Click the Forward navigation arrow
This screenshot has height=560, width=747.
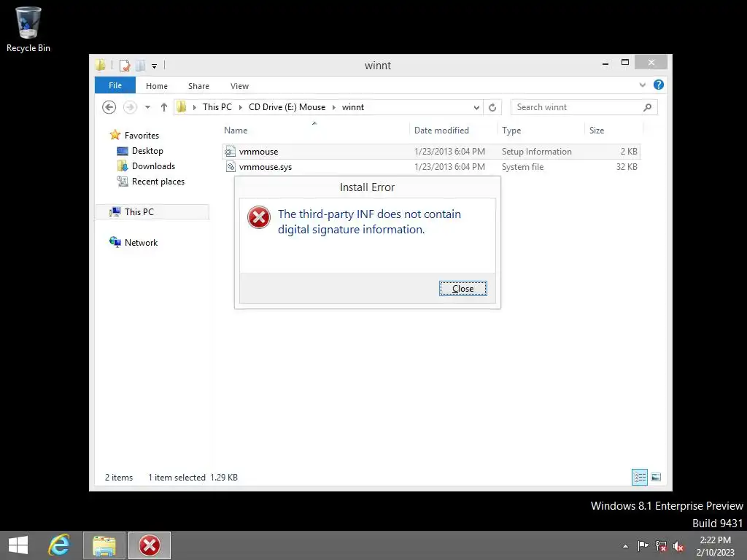(x=130, y=107)
